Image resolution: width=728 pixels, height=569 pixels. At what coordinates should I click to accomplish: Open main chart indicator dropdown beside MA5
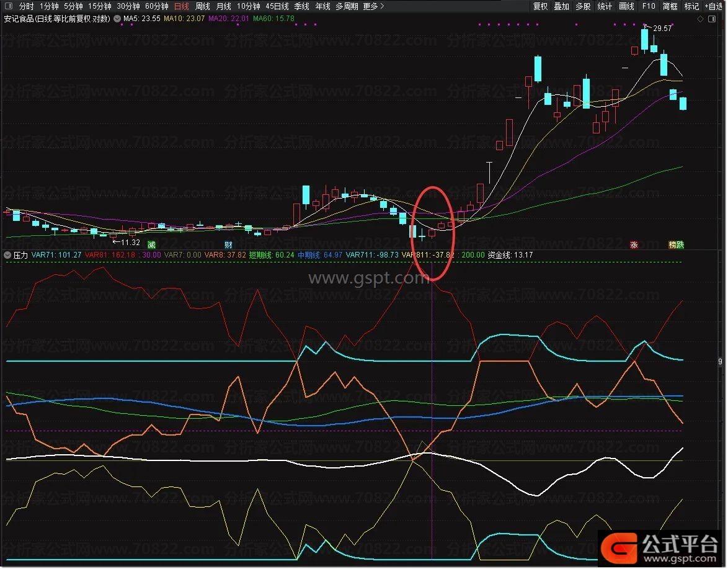coord(117,19)
